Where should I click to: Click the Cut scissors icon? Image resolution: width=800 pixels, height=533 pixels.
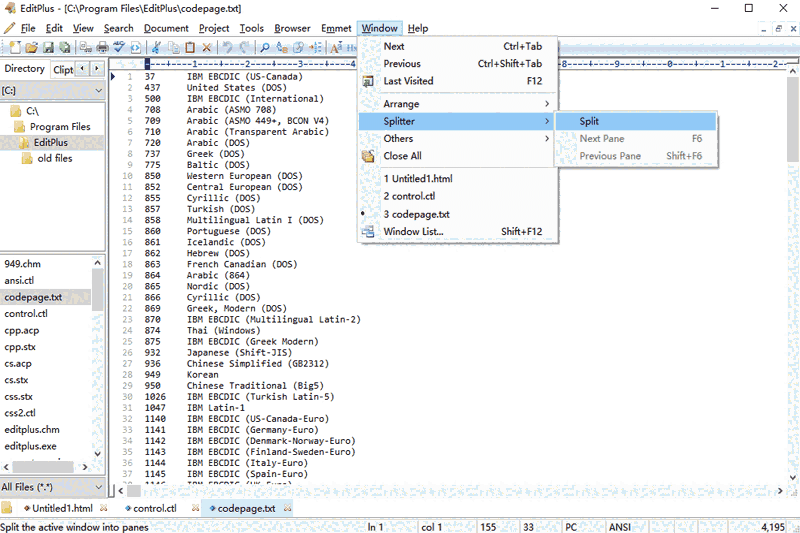(157, 47)
